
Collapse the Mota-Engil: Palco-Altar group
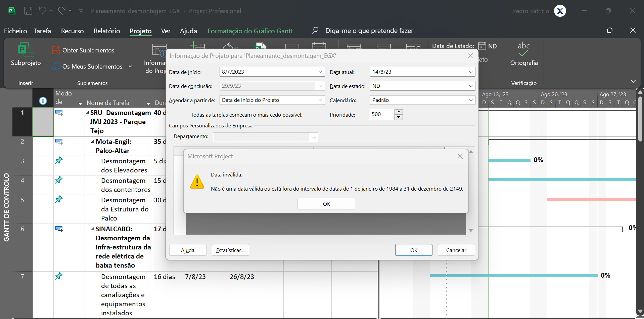pyautogui.click(x=93, y=142)
